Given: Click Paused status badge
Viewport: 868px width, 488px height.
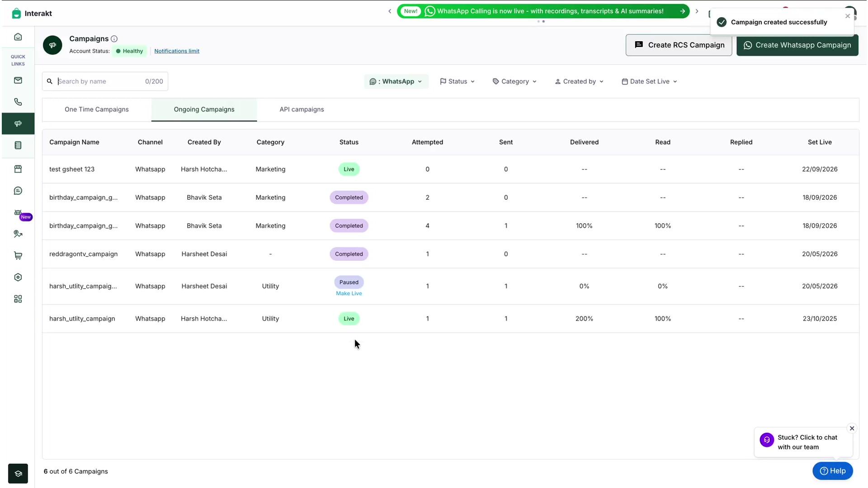Looking at the screenshot, I should click(x=349, y=282).
